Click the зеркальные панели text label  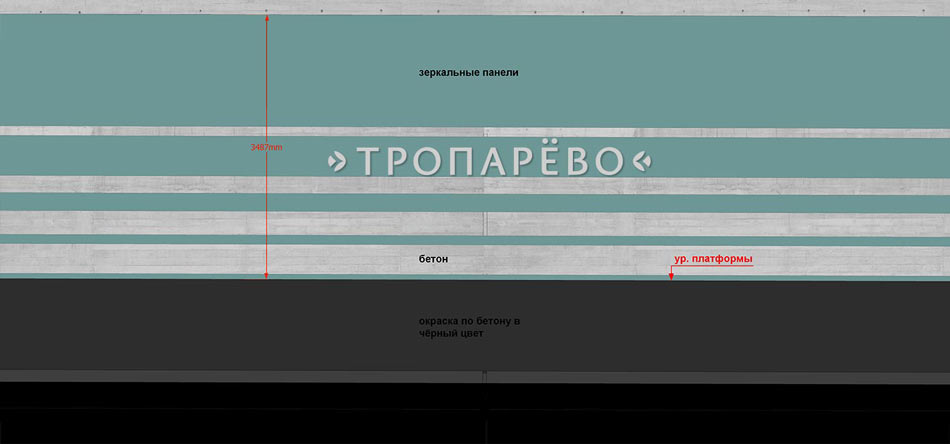coord(468,73)
